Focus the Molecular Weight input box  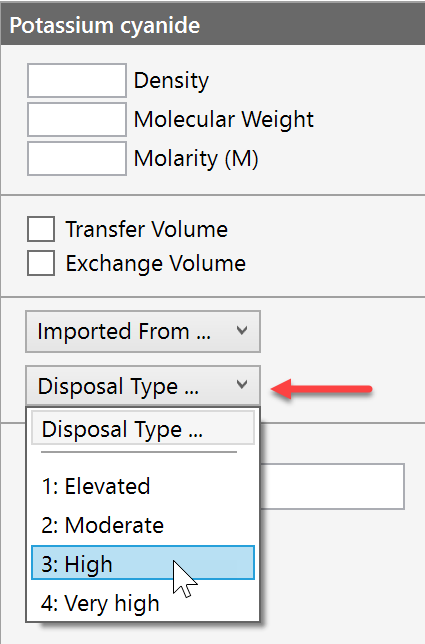click(x=77, y=120)
